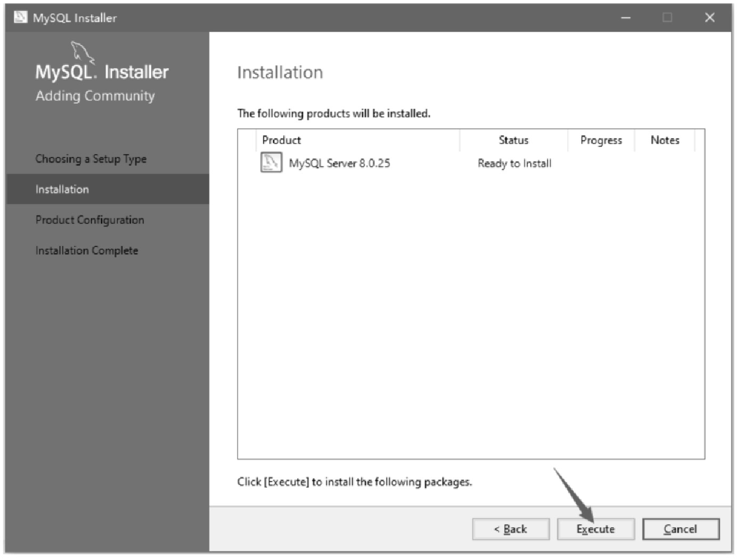This screenshot has width=740, height=560.
Task: Cancel the MySQL installation
Action: pyautogui.click(x=680, y=529)
